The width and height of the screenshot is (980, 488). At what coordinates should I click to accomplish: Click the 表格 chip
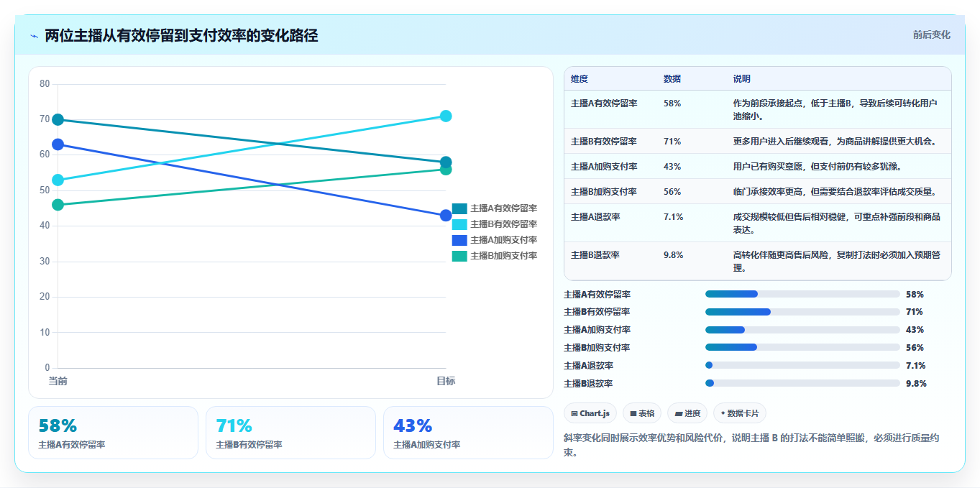[x=642, y=413]
